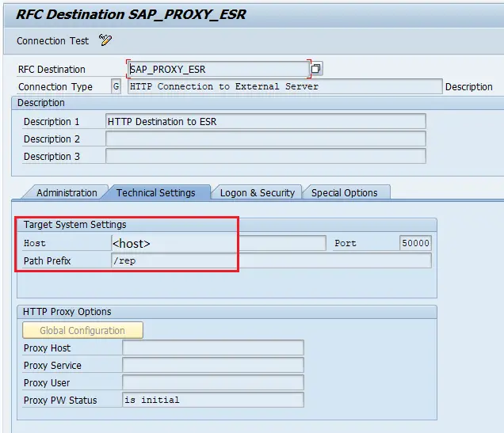Click Proxy PW Status field 'is initial'
Viewport: 504px width, 433px height.
(213, 400)
